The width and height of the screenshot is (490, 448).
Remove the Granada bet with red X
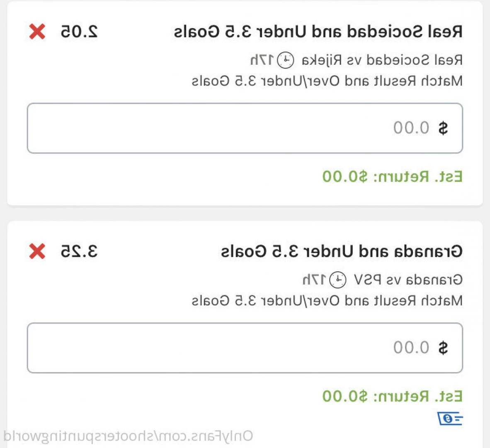click(x=37, y=251)
